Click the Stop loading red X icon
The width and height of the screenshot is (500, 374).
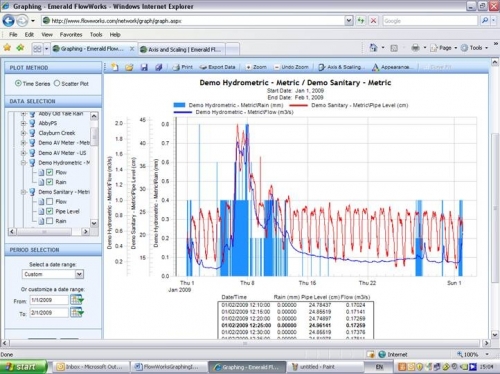373,21
